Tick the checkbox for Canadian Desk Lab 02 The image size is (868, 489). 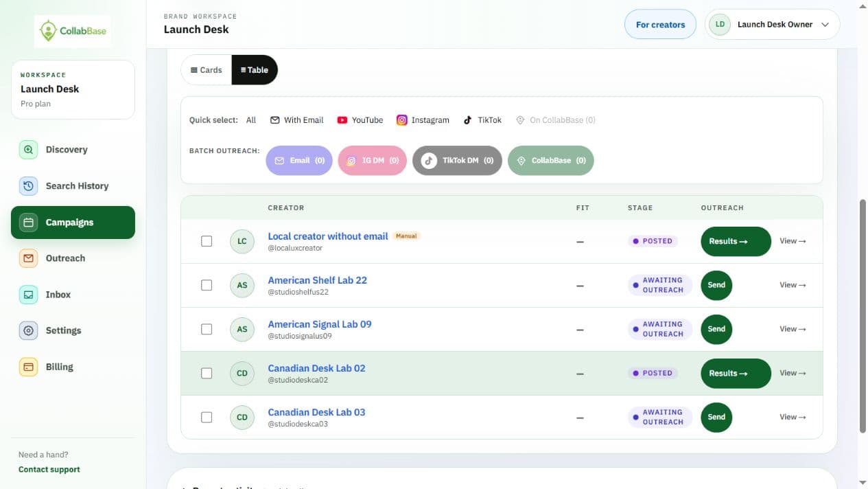tap(207, 373)
